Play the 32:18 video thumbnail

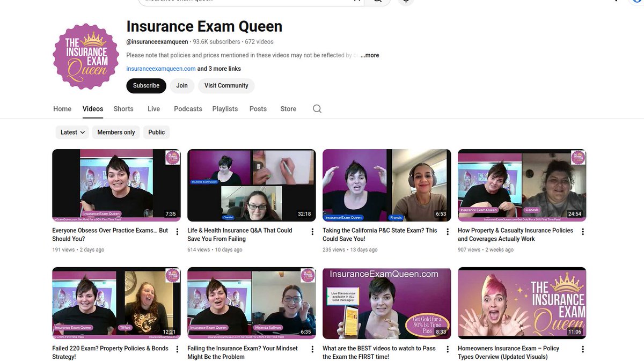pos(252,185)
